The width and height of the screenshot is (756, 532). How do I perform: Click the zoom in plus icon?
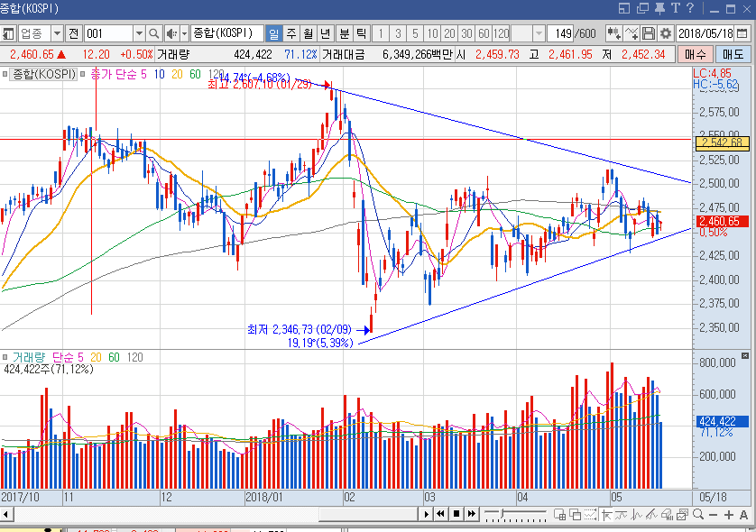729,514
